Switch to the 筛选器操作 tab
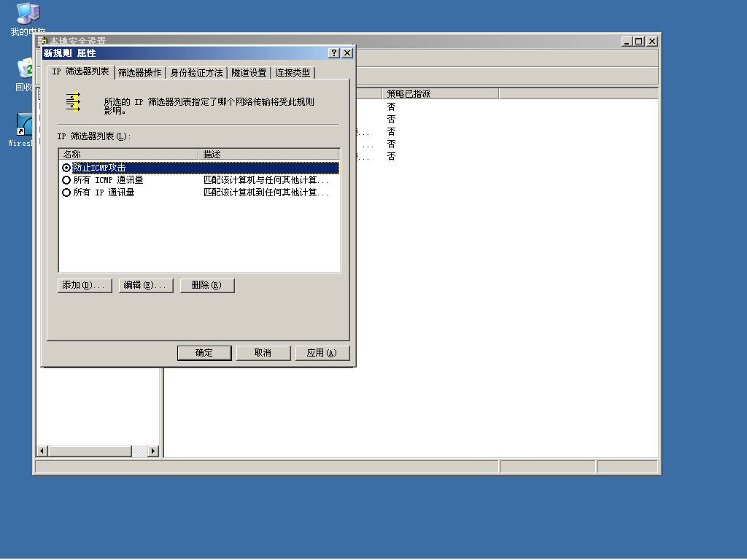 pos(140,73)
